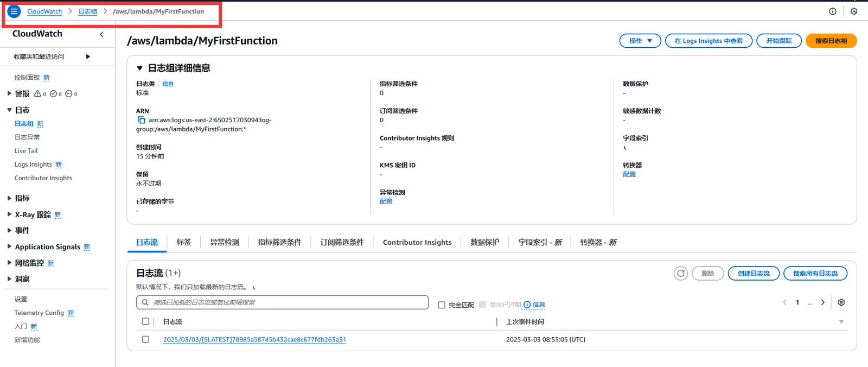Image resolution: width=868 pixels, height=367 pixels.
Task: Click the disabled 删除 button
Action: [708, 273]
